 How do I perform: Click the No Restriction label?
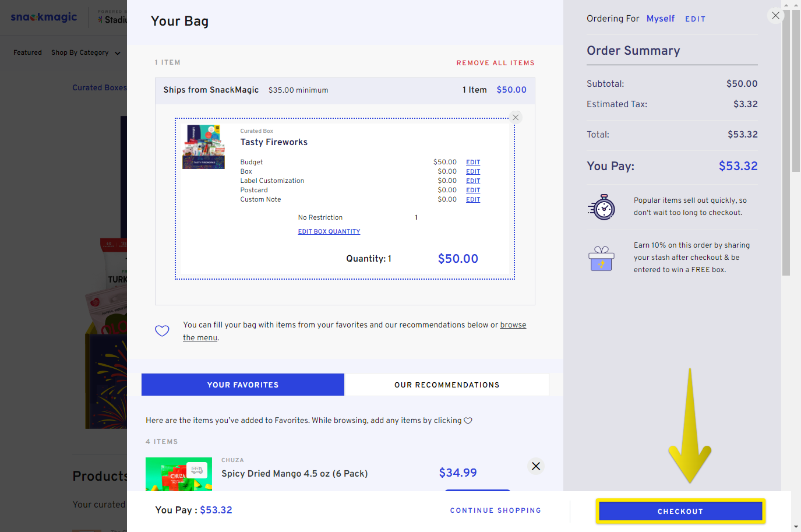coord(320,217)
